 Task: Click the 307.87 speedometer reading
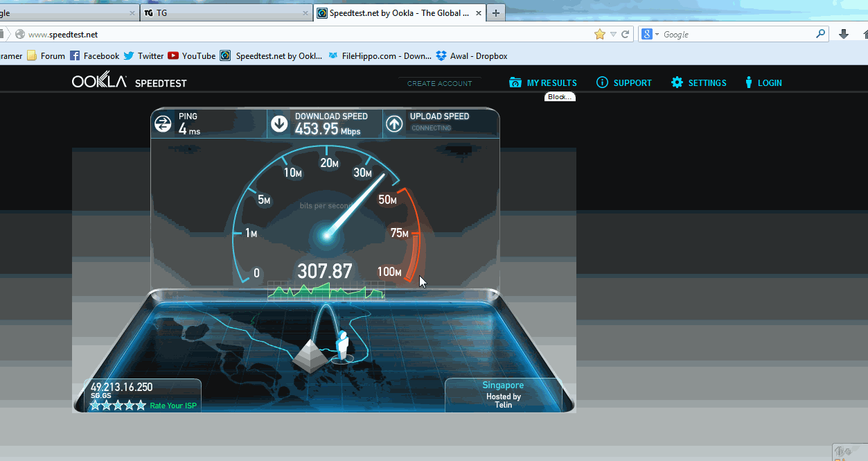[x=325, y=271]
